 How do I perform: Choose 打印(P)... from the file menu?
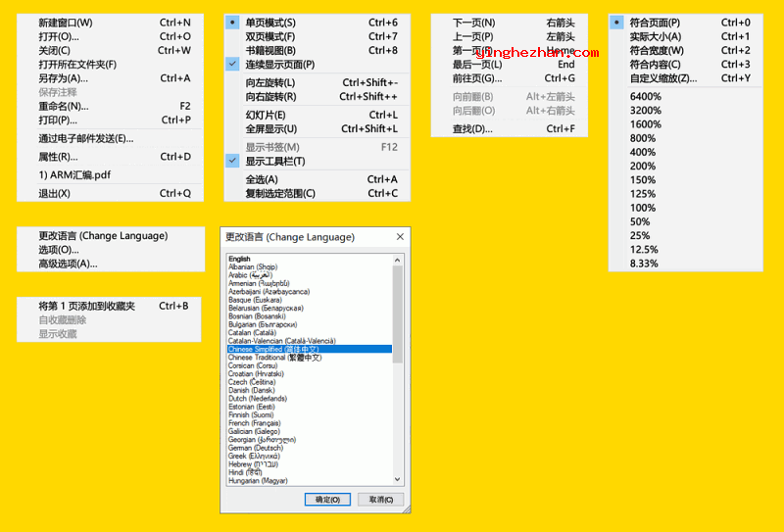tap(59, 120)
